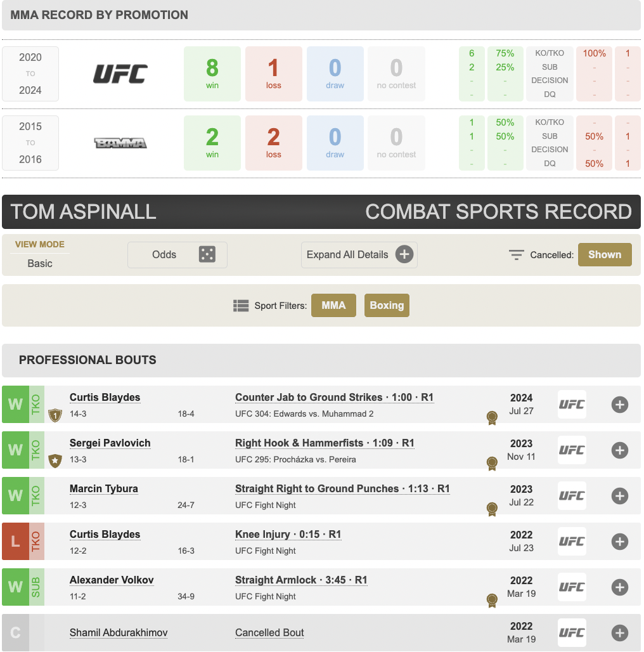Click the BAMMA logo in the promotion record

pos(120,143)
